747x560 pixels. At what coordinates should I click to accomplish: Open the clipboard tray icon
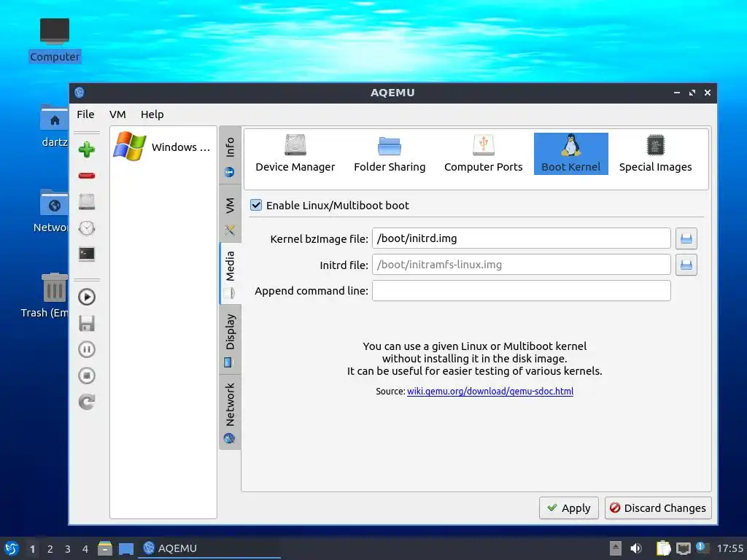click(x=663, y=548)
